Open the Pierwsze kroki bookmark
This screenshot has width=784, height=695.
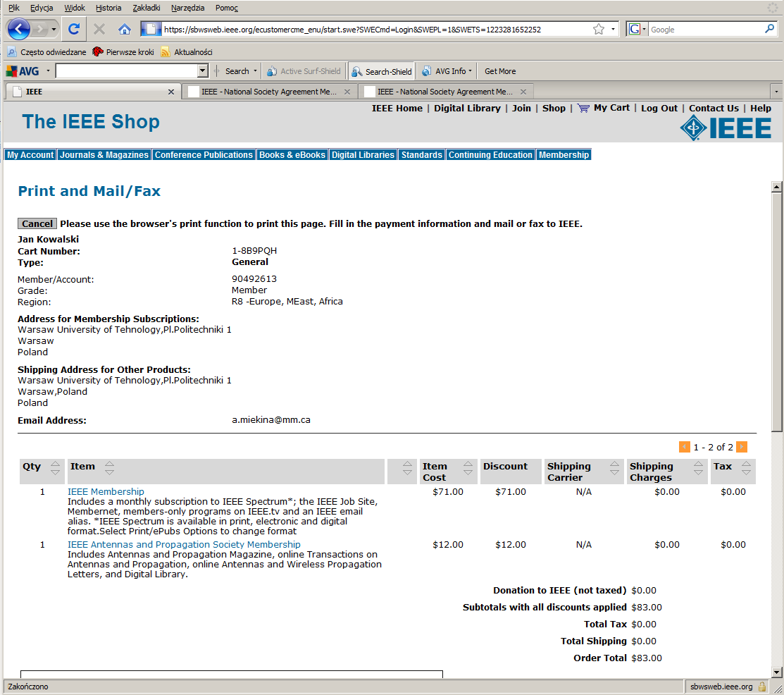tap(123, 52)
